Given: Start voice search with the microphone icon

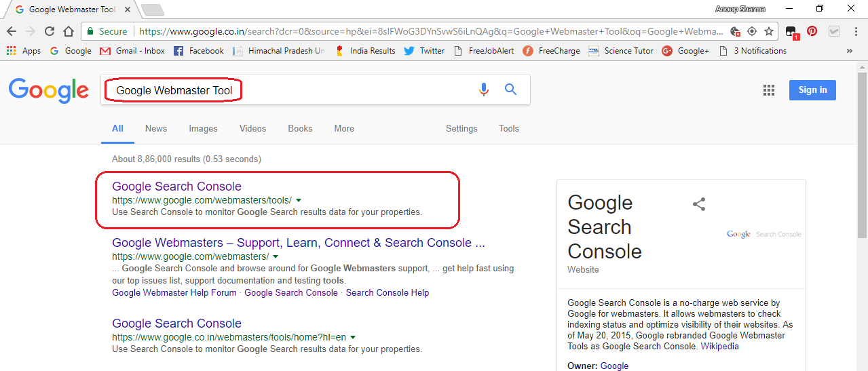Looking at the screenshot, I should tap(483, 90).
